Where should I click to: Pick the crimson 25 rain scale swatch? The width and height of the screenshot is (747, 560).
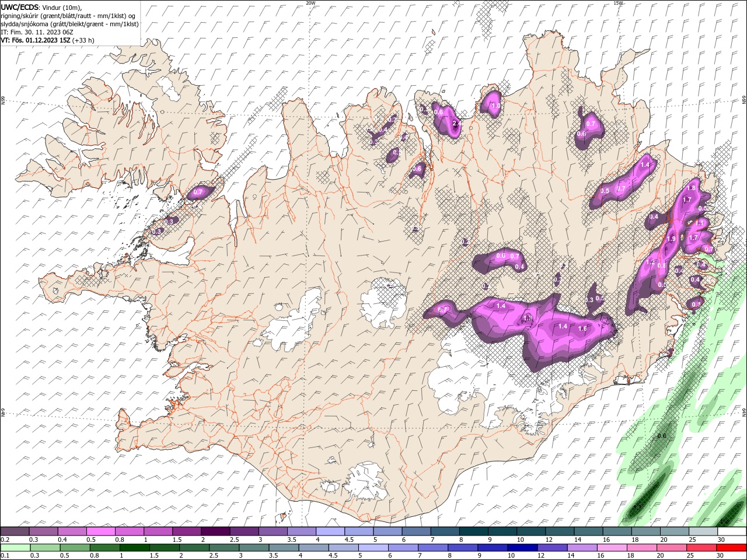point(701,548)
